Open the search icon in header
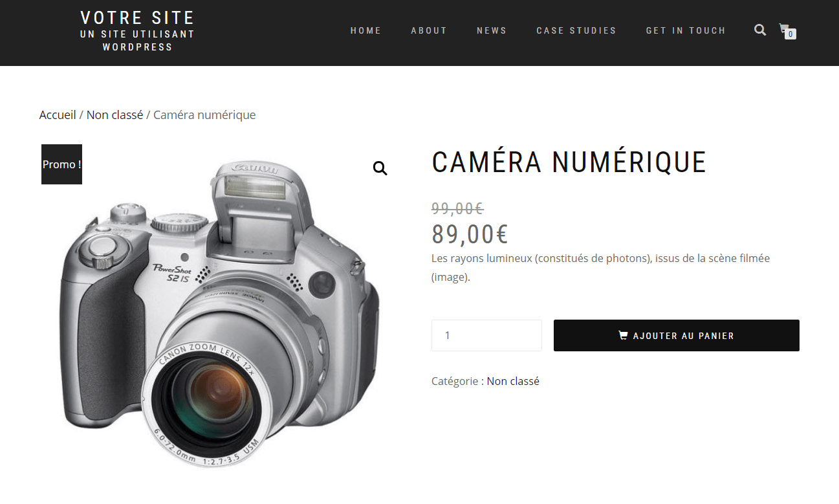 pyautogui.click(x=760, y=30)
